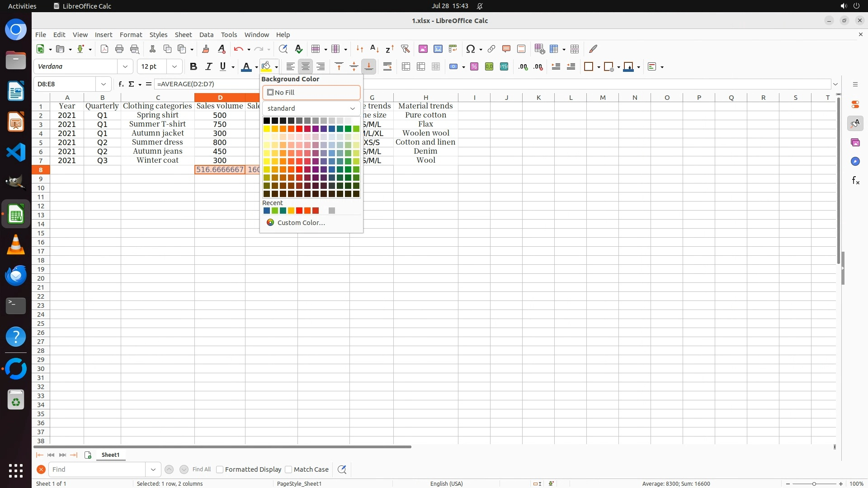Enable Formatted Display checkbox
This screenshot has height=488, width=868.
(x=220, y=469)
